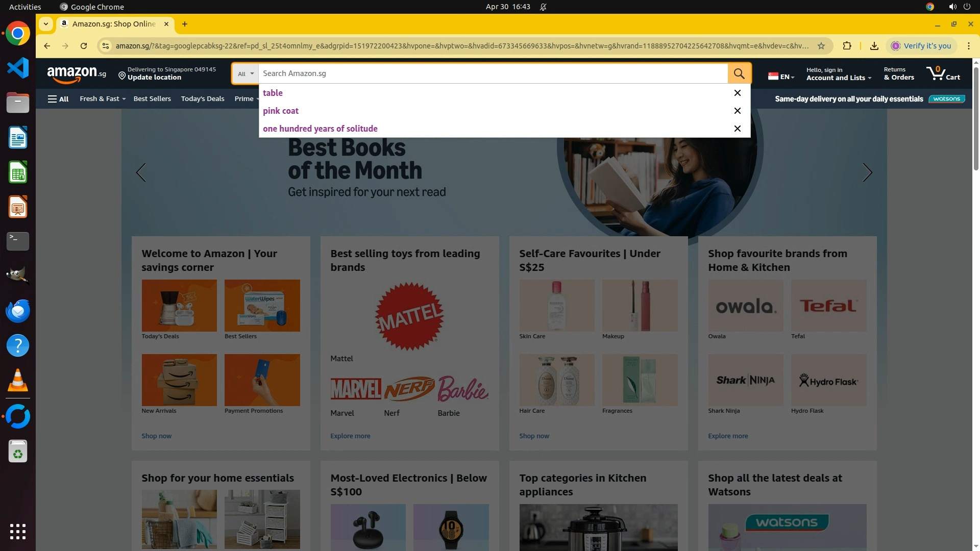
Task: Open Ubuntu notification bell indicator
Action: tap(543, 7)
